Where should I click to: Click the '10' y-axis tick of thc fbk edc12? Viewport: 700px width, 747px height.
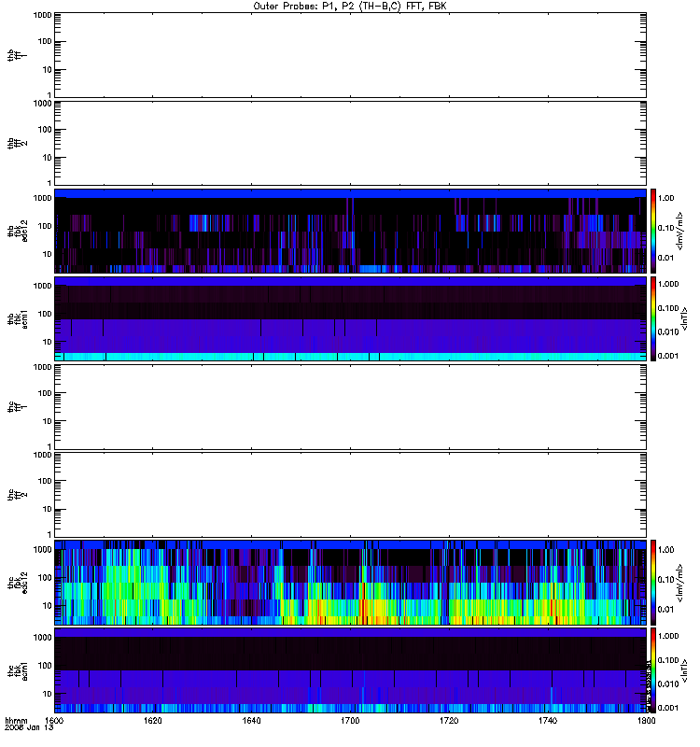(48, 605)
